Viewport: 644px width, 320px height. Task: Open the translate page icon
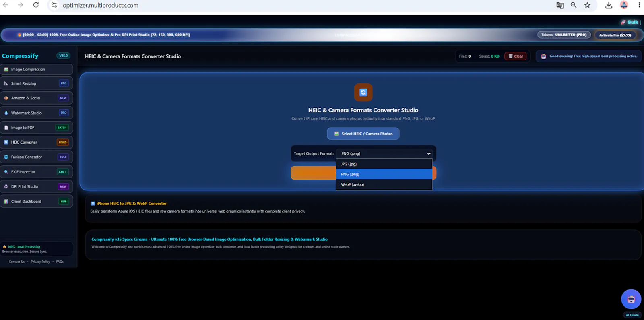coord(560,5)
